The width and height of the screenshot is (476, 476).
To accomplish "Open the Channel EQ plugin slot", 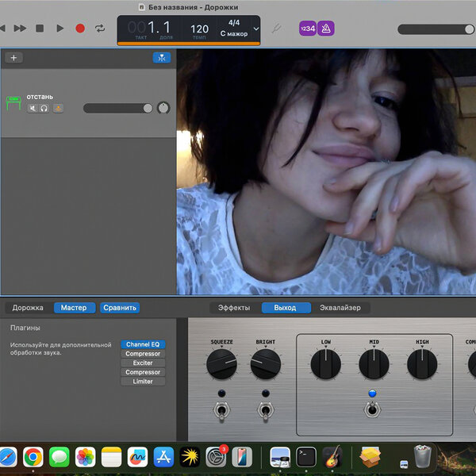I will 143,344.
